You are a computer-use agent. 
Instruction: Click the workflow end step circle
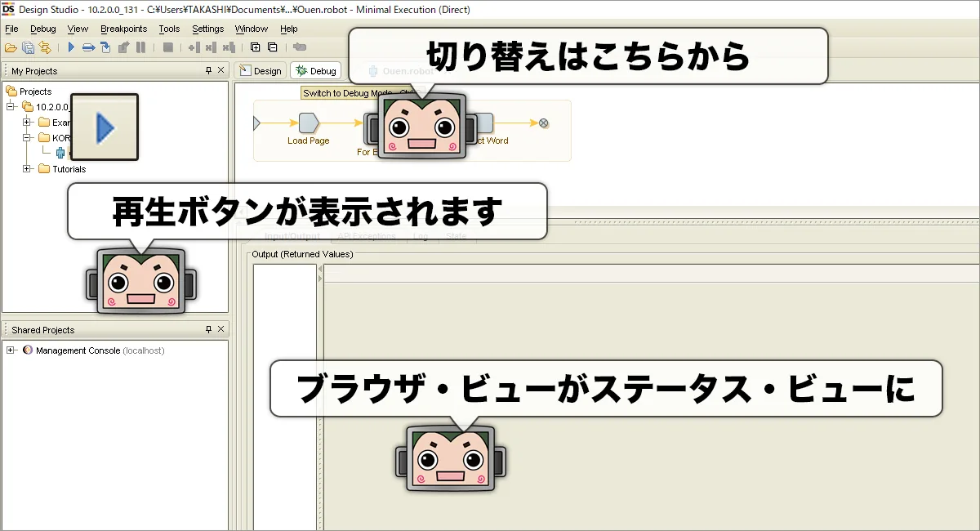tap(544, 123)
